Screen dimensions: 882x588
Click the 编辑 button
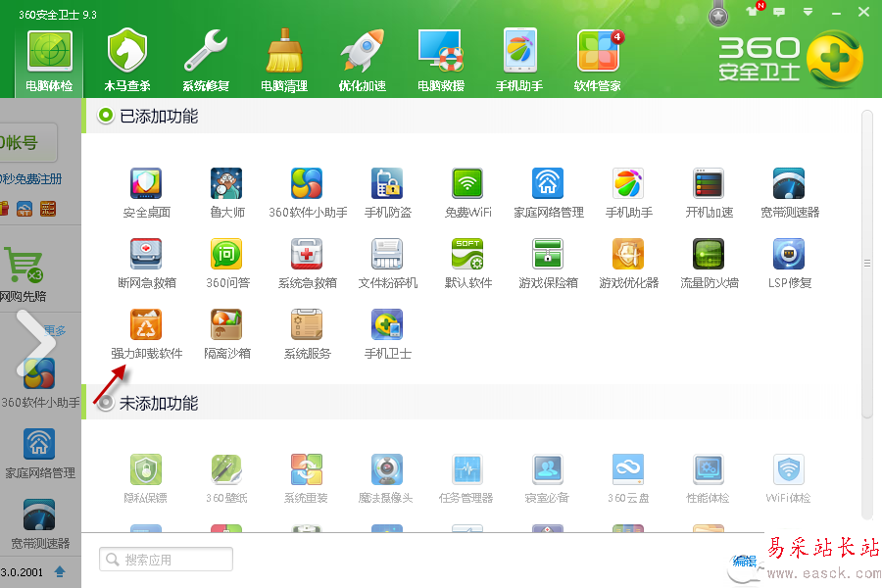click(745, 562)
